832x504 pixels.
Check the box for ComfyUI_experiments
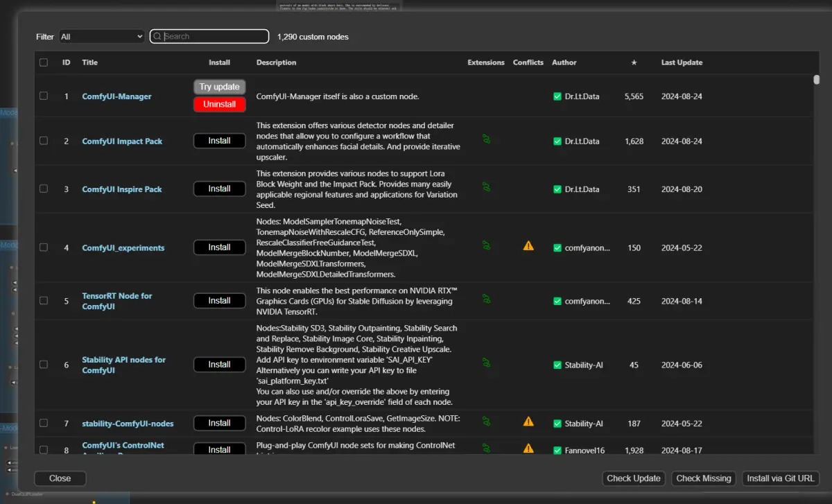(x=44, y=247)
